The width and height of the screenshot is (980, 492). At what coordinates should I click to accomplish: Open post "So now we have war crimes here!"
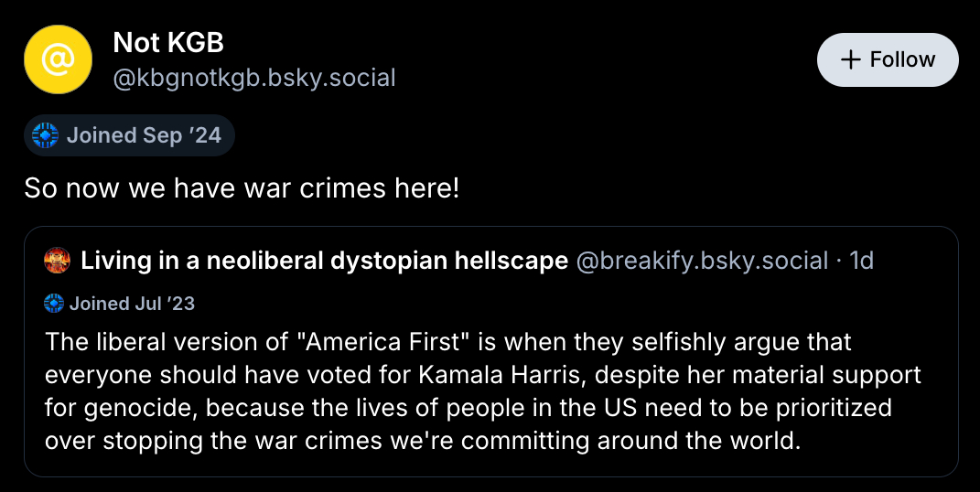click(242, 189)
